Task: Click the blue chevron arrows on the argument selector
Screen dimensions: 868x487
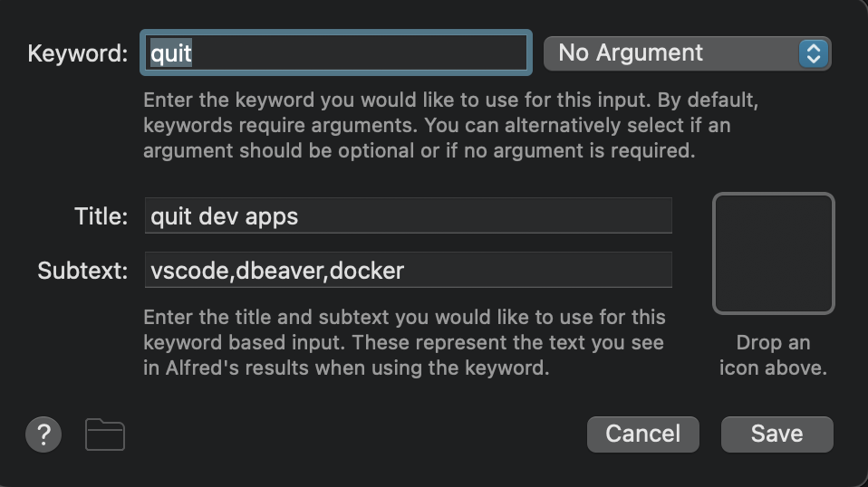Action: tap(814, 53)
